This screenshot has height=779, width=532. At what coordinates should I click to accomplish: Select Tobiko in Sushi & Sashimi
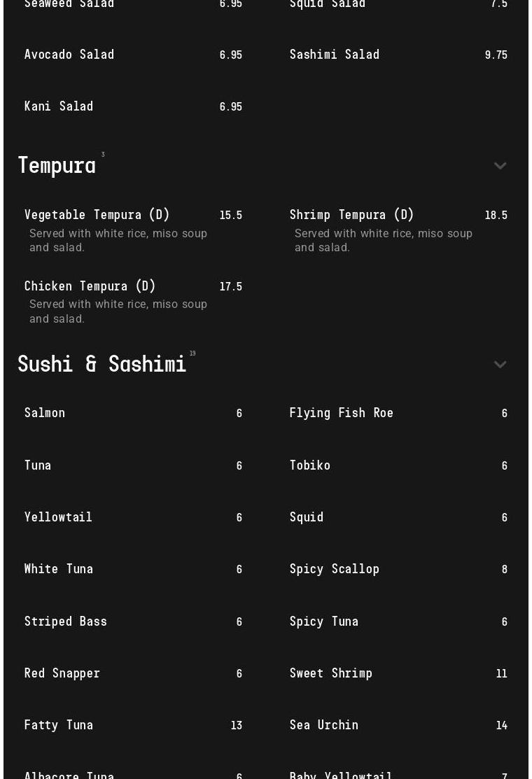pos(310,465)
